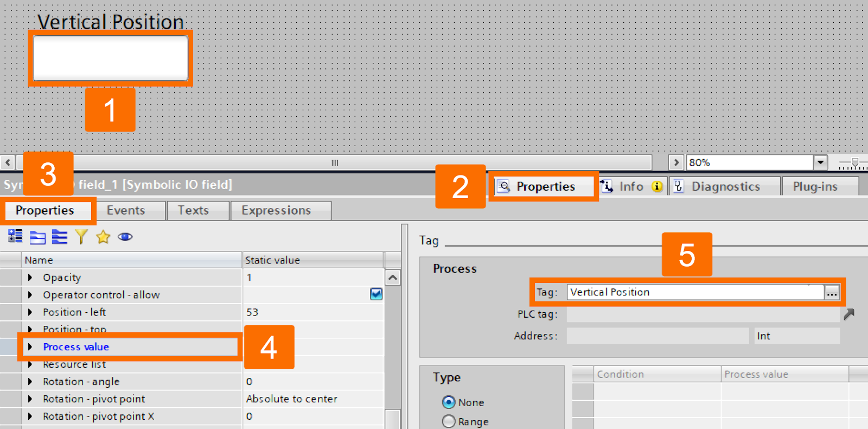The height and width of the screenshot is (429, 868).
Task: Click the Process value column header
Action: click(x=785, y=374)
